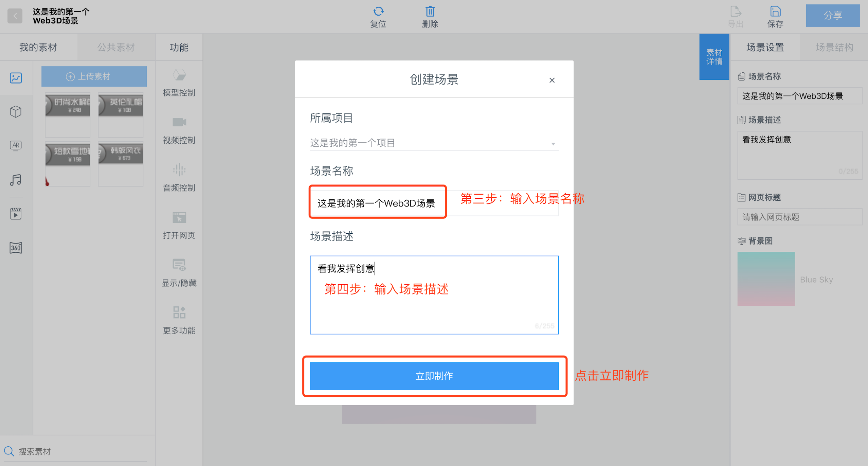Switch to the 公共素材 tab
Image resolution: width=868 pixels, height=466 pixels.
[x=116, y=47]
